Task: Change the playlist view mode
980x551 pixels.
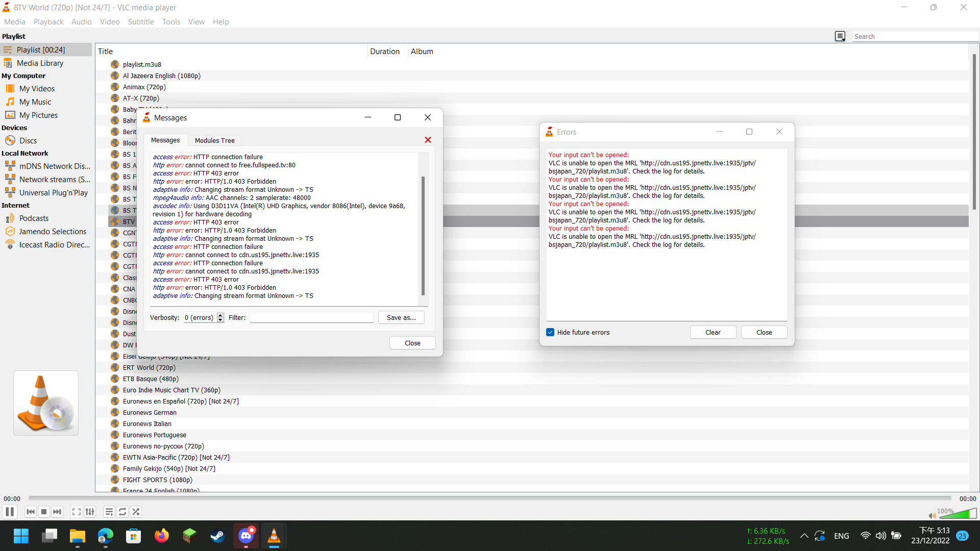Action: (x=840, y=36)
